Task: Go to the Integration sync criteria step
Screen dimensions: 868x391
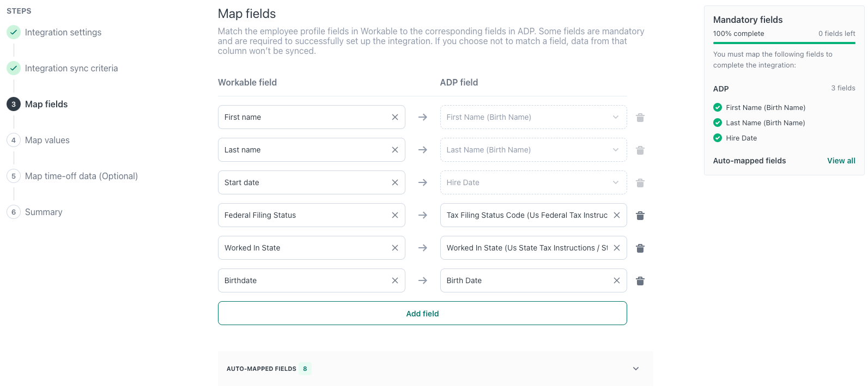Action: click(71, 68)
